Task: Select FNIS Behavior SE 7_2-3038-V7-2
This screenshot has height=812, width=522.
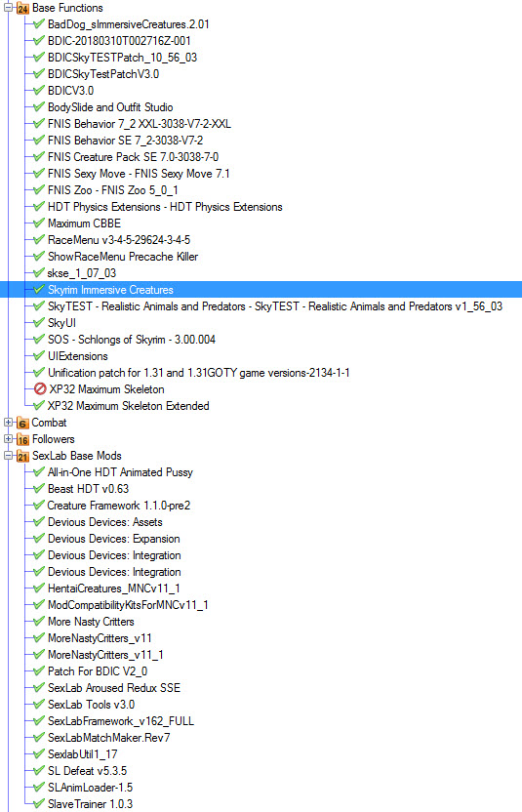Action: 125,141
